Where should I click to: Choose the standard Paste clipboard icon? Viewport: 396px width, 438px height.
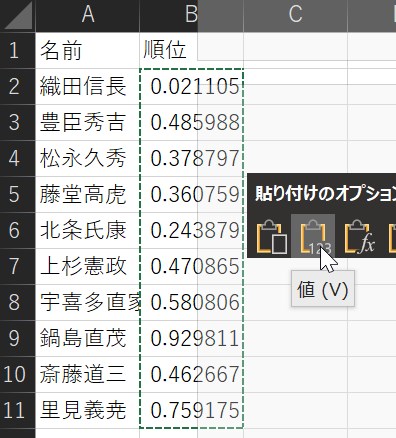[272, 237]
